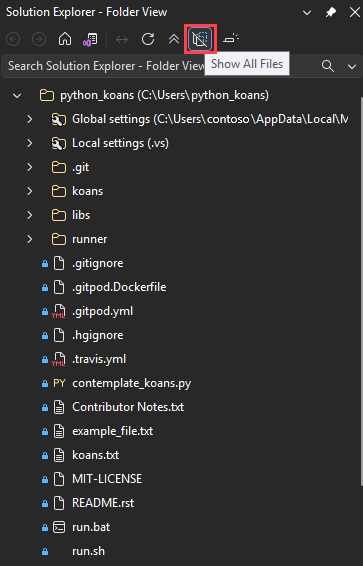Click the run.bat file name
This screenshot has width=363, height=566.
91,527
